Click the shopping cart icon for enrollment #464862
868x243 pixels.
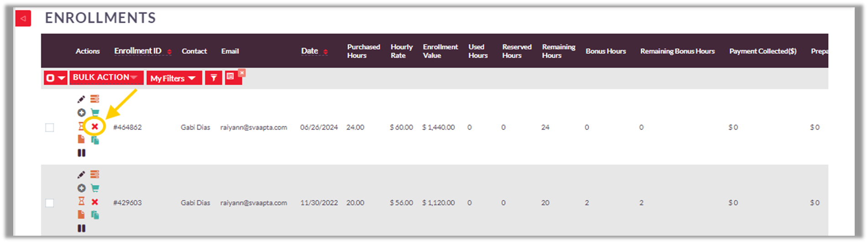click(95, 113)
